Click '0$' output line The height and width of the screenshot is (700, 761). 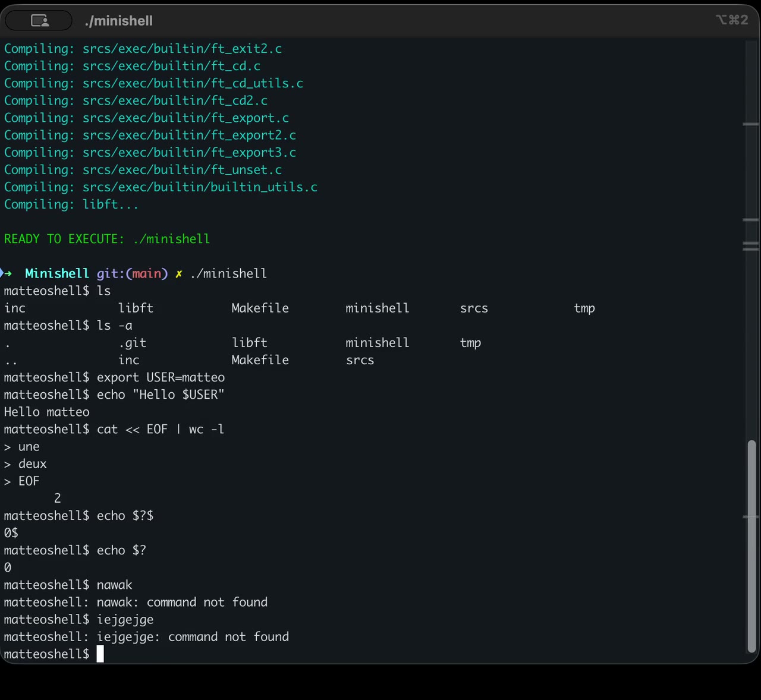click(x=11, y=533)
